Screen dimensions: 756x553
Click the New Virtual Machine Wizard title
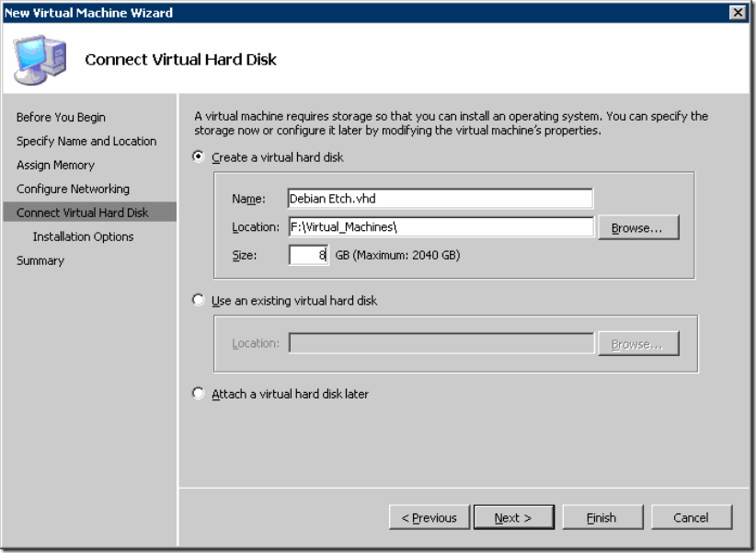[88, 13]
